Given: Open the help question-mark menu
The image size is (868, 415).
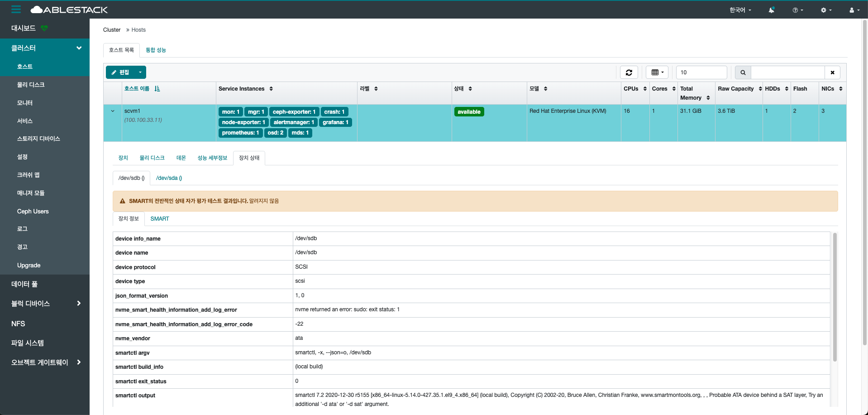Looking at the screenshot, I should point(797,10).
